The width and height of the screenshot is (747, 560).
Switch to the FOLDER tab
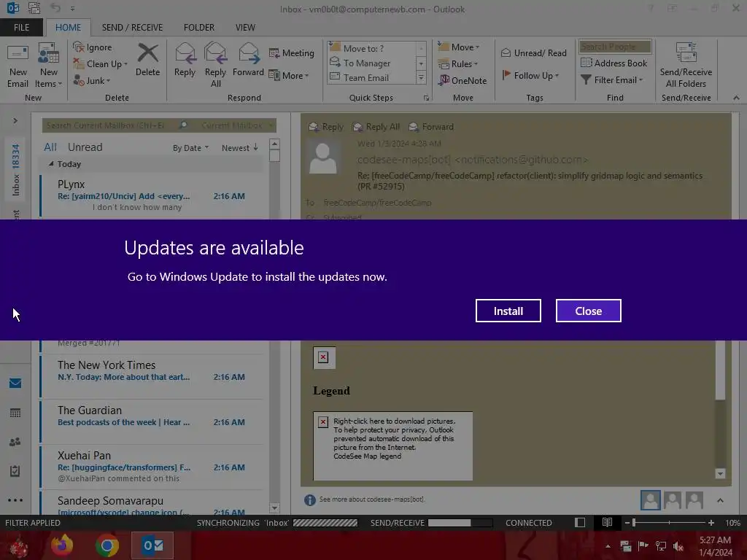[x=199, y=28]
